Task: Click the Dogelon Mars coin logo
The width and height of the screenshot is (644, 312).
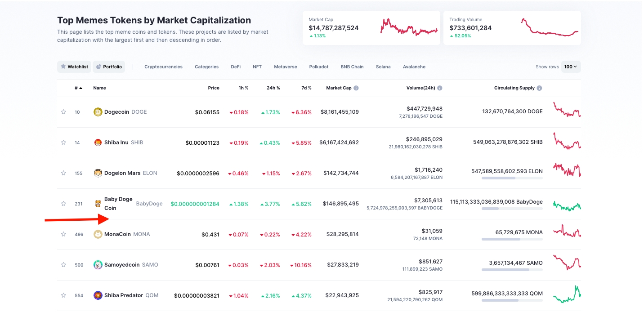Action: (x=98, y=173)
